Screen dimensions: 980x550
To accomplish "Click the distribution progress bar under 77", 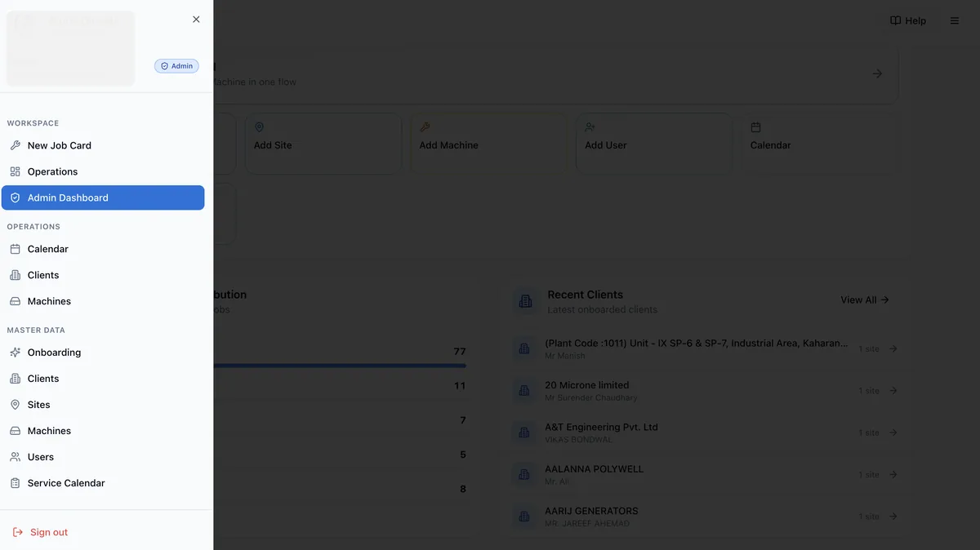I will 340,366.
